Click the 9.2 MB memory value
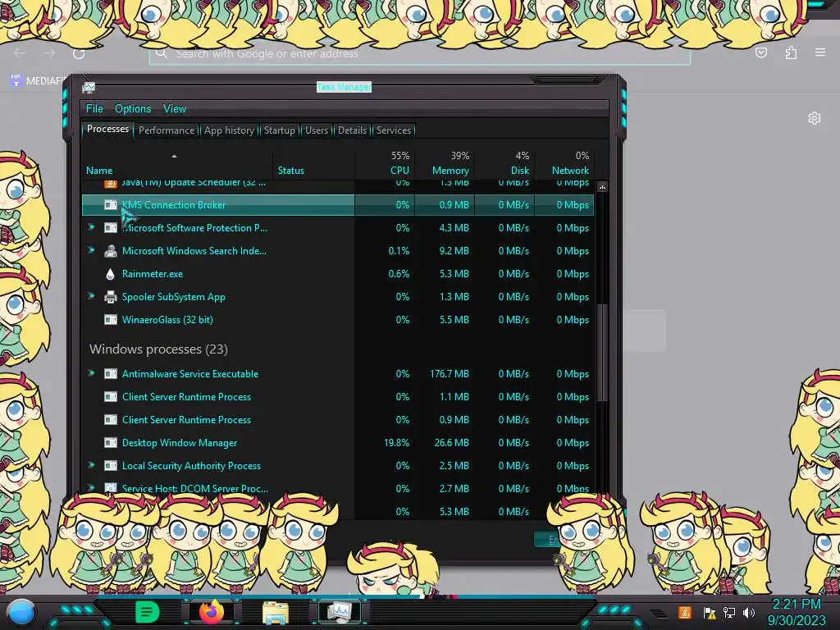The height and width of the screenshot is (630, 840). pos(454,251)
